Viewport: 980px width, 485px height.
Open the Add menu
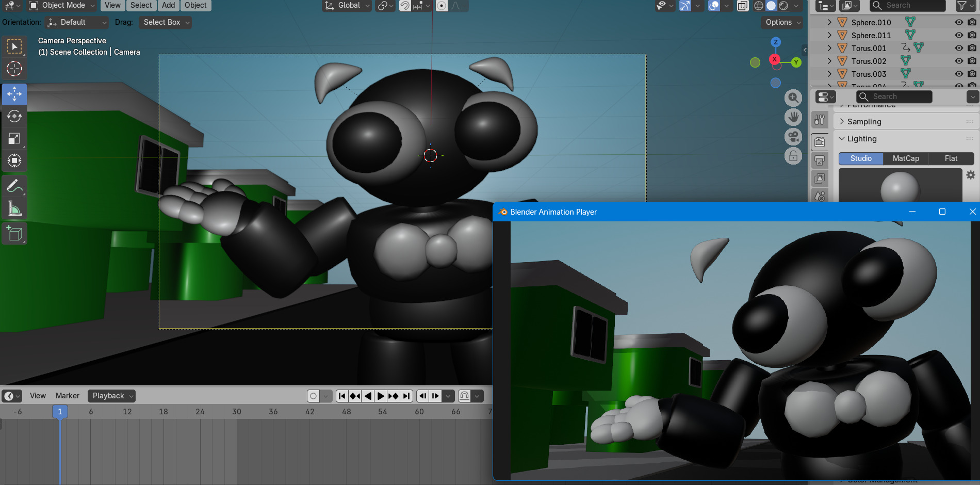click(168, 6)
